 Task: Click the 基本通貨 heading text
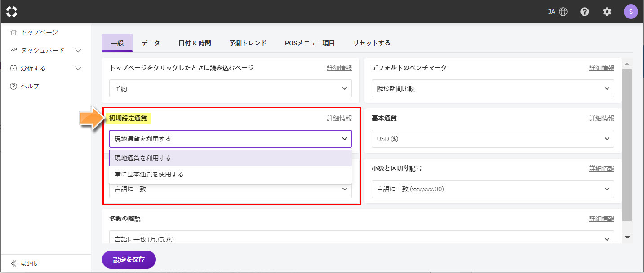pos(384,118)
